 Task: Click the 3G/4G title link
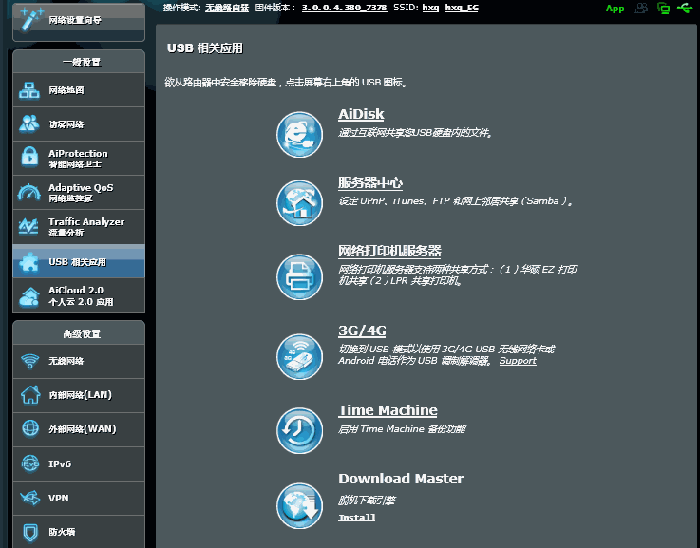click(x=362, y=331)
